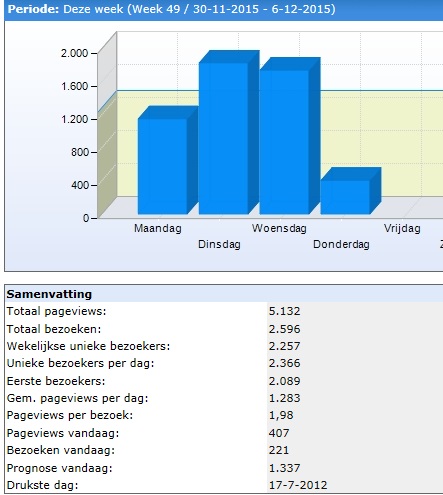Click the 800 y-axis value
Image resolution: width=443 pixels, height=495 pixels.
(79, 152)
